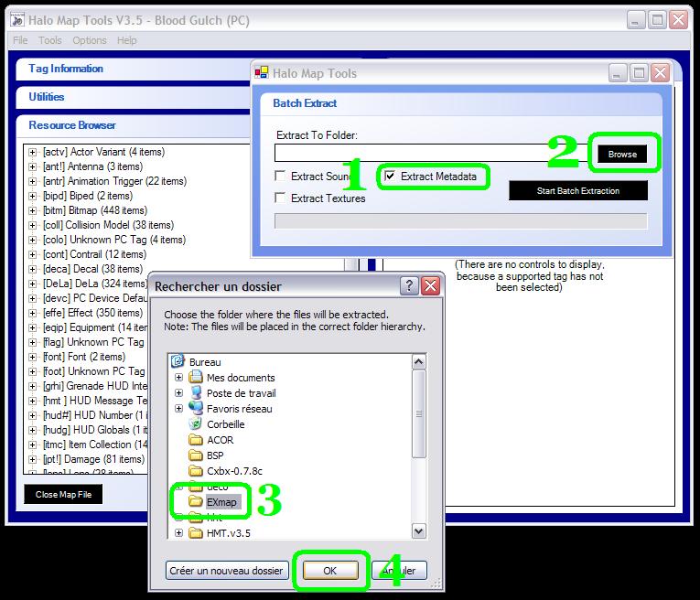Screen dimensions: 700x600
Task: Click Créer un nouveau dossier button
Action: pos(227,571)
